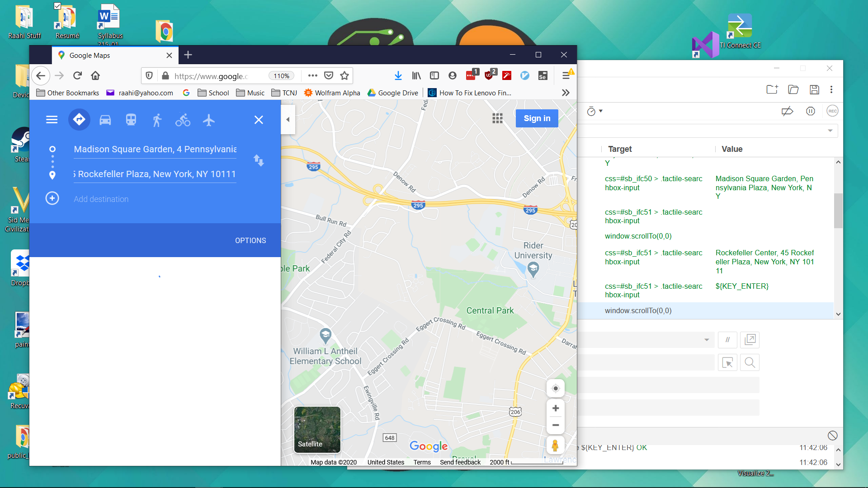Image resolution: width=868 pixels, height=488 pixels.
Task: Swap starting point and destination
Action: click(259, 160)
